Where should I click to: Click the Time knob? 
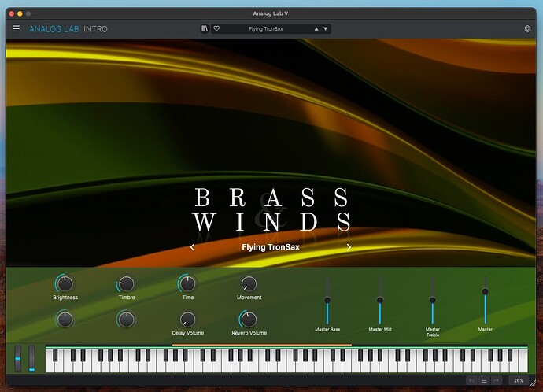click(188, 284)
